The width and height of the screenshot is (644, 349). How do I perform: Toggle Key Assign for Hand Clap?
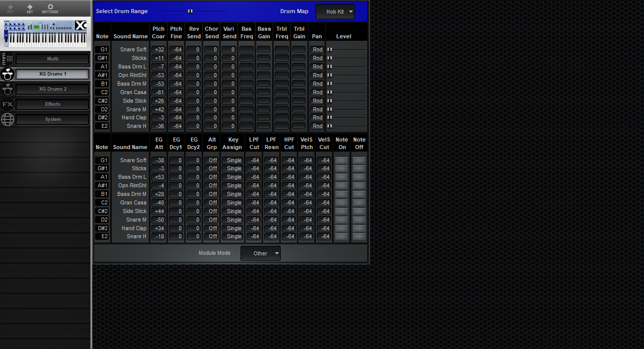tap(232, 228)
